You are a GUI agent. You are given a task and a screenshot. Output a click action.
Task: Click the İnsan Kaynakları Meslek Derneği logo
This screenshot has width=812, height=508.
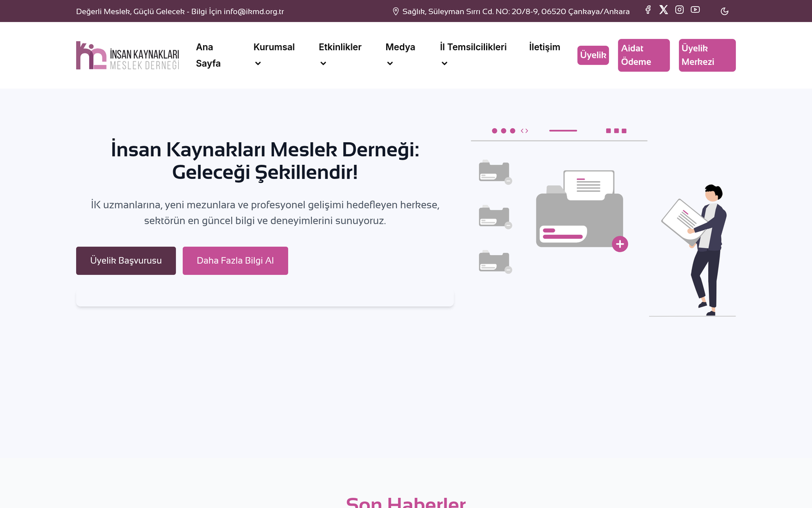tap(127, 55)
